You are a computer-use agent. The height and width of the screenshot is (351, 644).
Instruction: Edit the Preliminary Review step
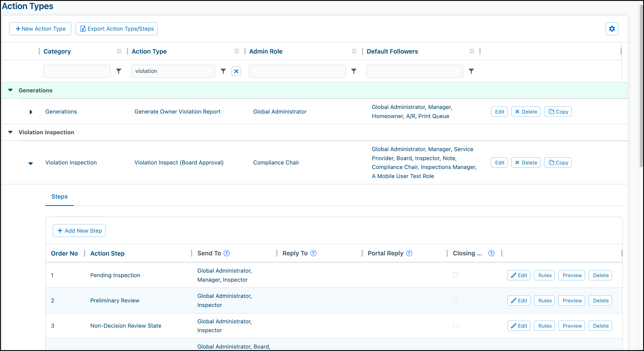[519, 300]
